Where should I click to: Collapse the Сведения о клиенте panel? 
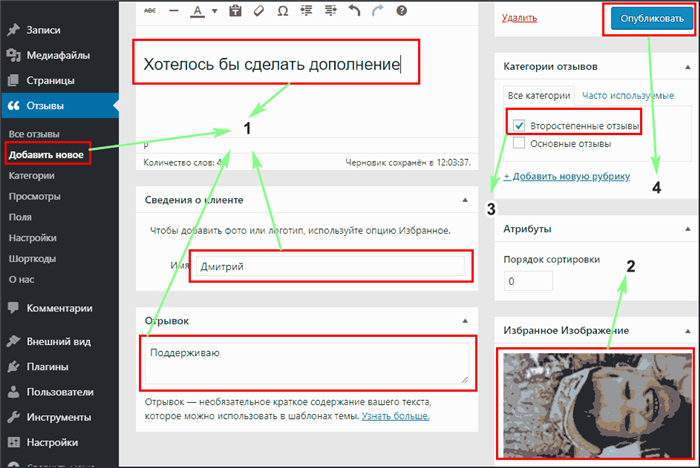pos(465,200)
